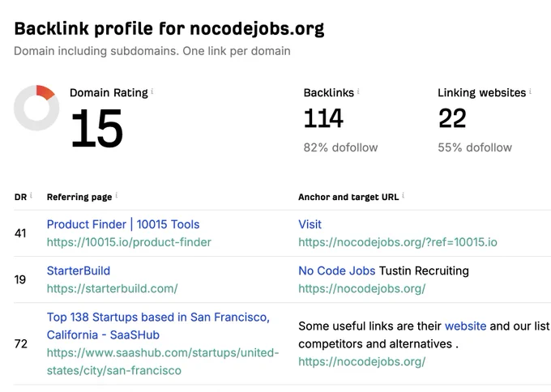Open nocodejobs.org/?ref=10015.io target URL
The image size is (551, 392).
point(398,242)
